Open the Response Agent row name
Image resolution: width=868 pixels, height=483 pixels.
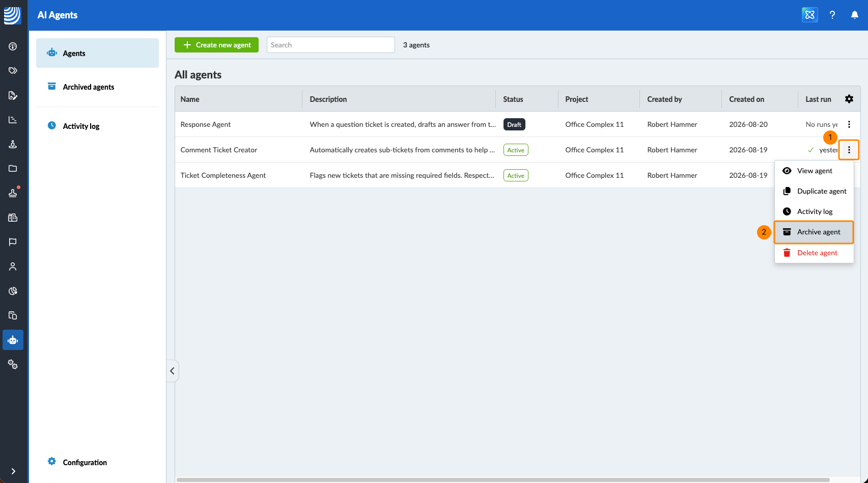tap(206, 124)
